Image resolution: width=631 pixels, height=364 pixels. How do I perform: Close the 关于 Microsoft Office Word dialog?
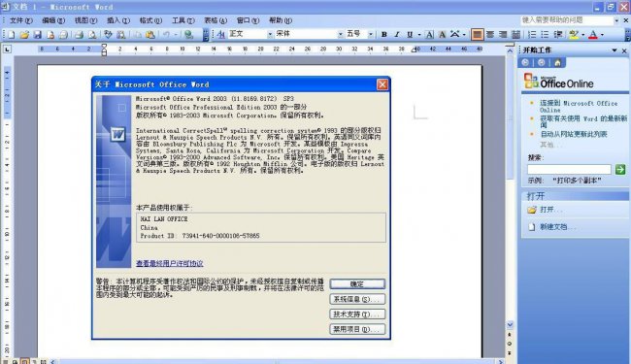pyautogui.click(x=382, y=84)
